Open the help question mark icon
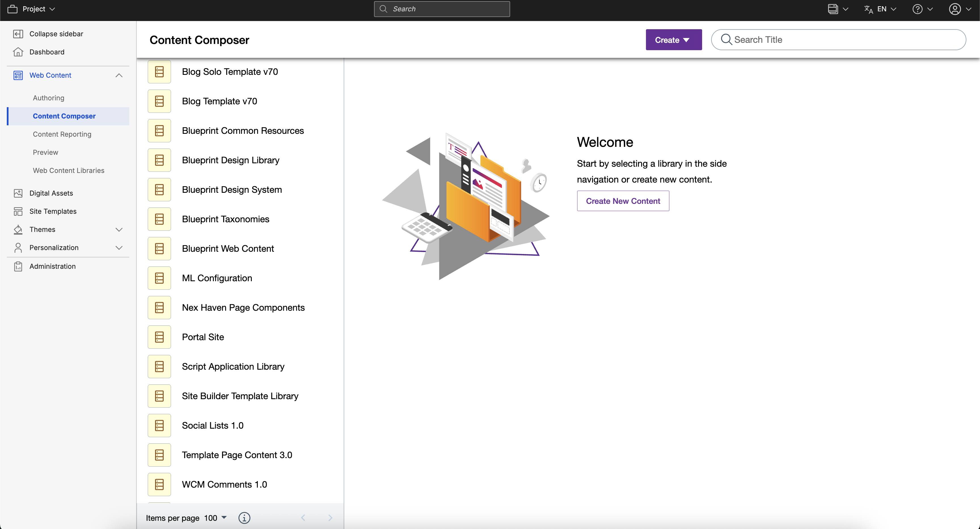This screenshot has width=980, height=529. [918, 9]
